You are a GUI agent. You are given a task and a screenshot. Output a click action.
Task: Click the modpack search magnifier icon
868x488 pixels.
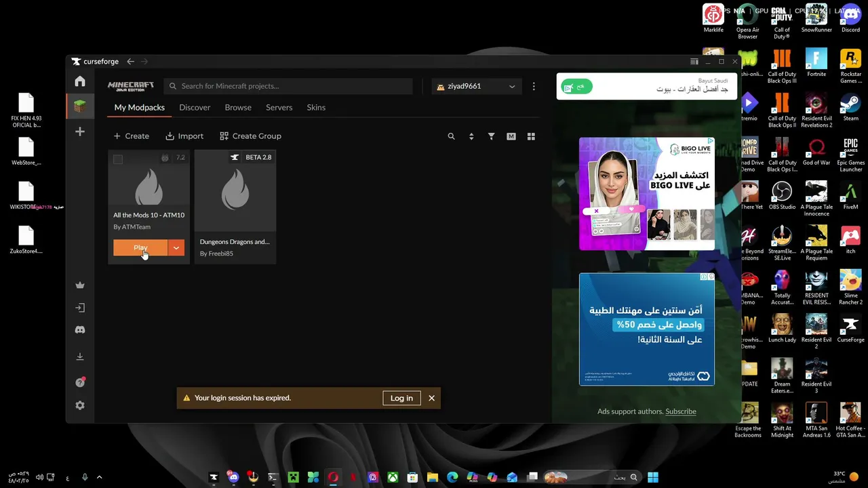451,136
